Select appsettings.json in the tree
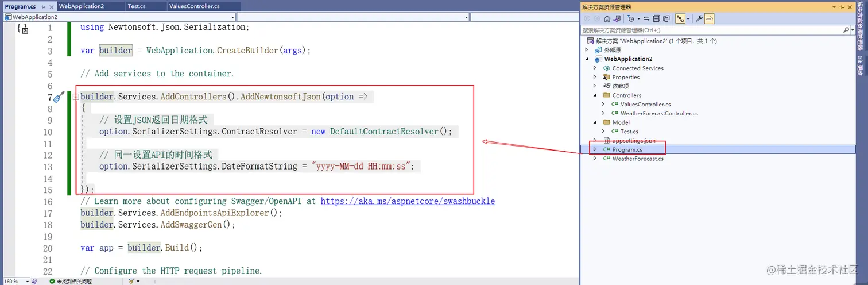Viewport: 868px width, 285px height. [633, 140]
